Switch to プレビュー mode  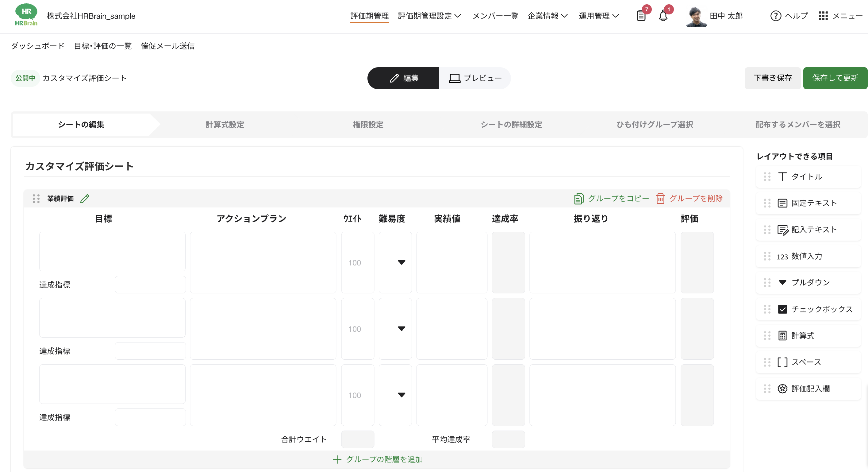[475, 78]
